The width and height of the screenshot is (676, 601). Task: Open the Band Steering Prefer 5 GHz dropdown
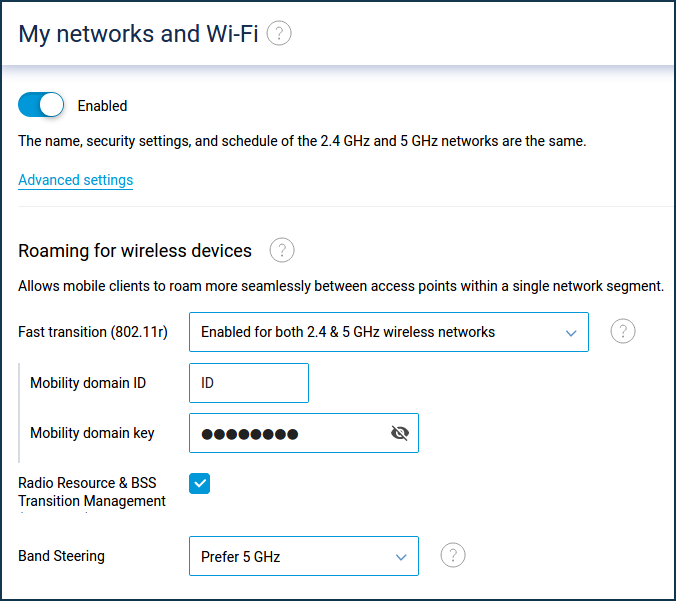pos(304,556)
